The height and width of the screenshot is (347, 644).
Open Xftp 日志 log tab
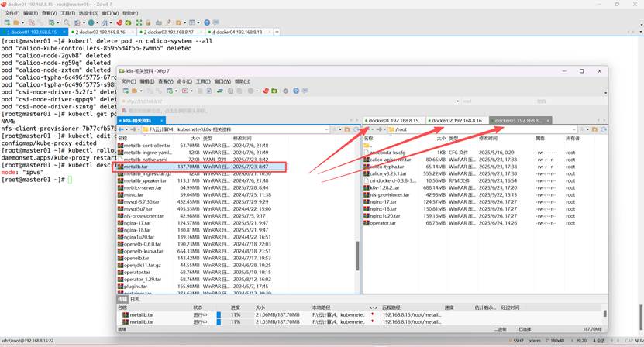135,299
